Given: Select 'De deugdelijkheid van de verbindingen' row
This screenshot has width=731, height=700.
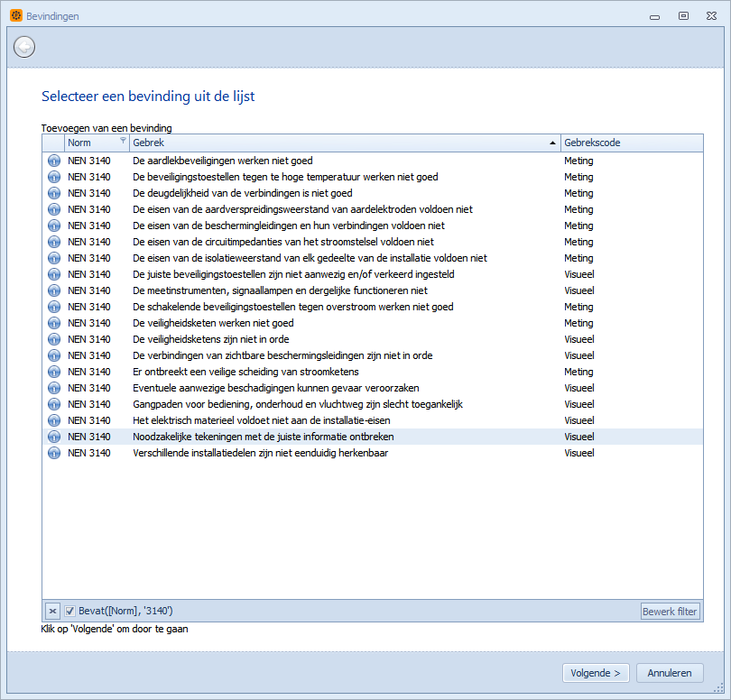Looking at the screenshot, I should pos(241,193).
